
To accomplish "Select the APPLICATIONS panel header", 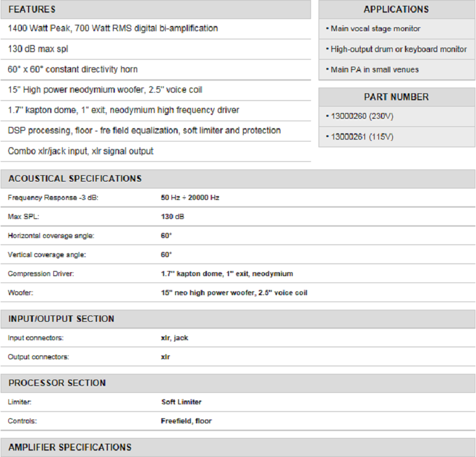I will click(x=396, y=10).
